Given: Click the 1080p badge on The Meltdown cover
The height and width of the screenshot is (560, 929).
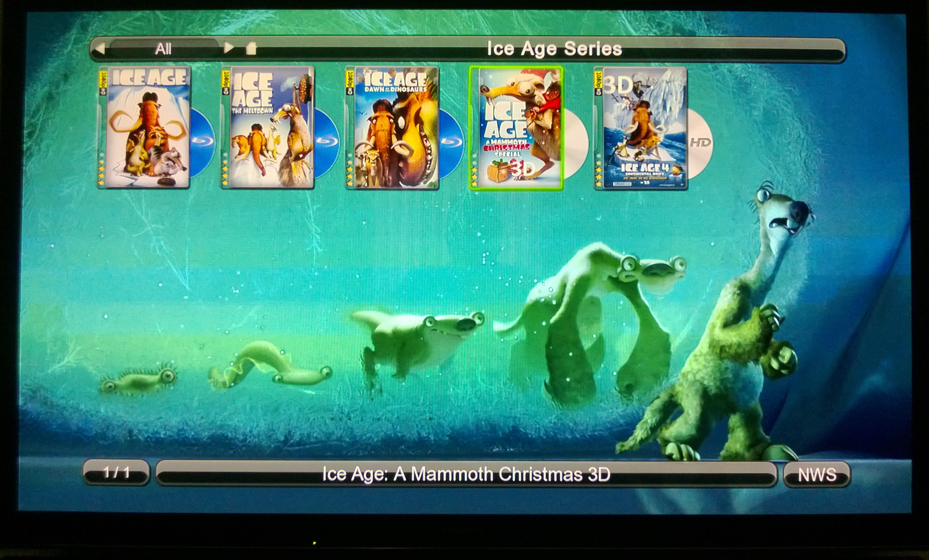Looking at the screenshot, I should pos(226,83).
